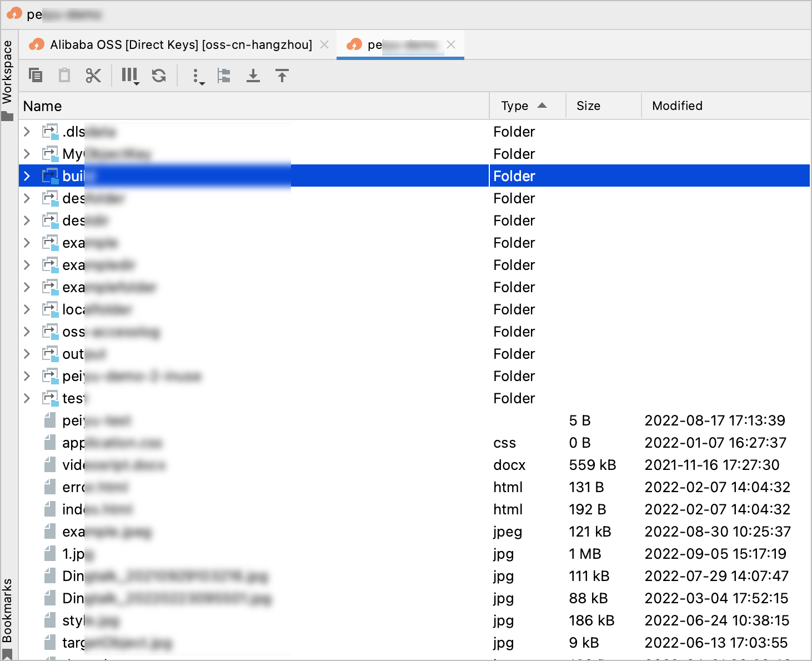Viewport: 812px width, 661px height.
Task: Expand the .dls folder
Action: pyautogui.click(x=27, y=132)
